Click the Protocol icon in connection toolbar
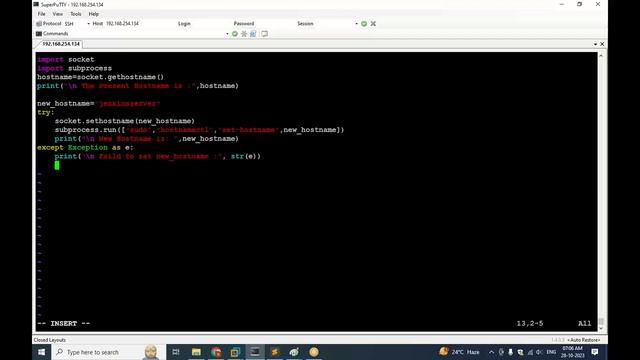The width and height of the screenshot is (640, 360). pyautogui.click(x=39, y=24)
